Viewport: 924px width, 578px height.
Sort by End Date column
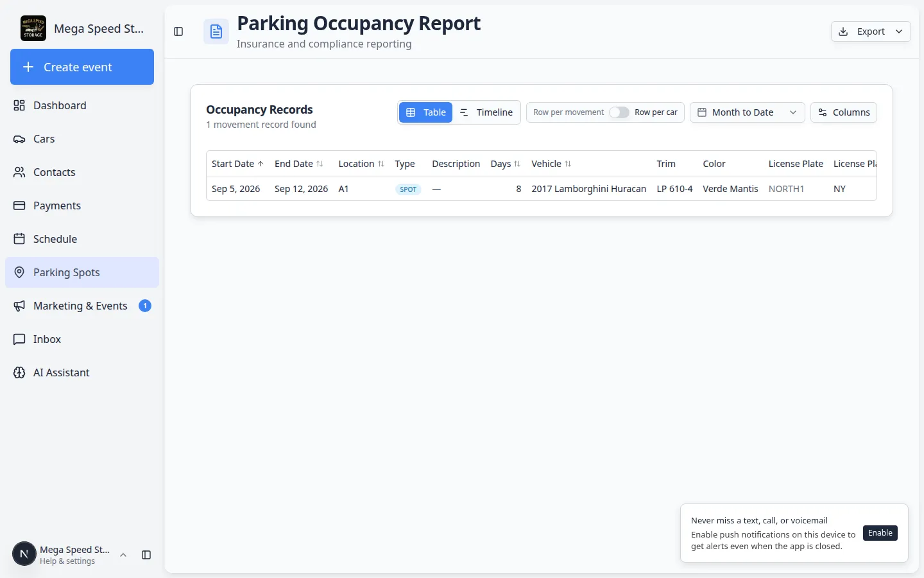299,164
